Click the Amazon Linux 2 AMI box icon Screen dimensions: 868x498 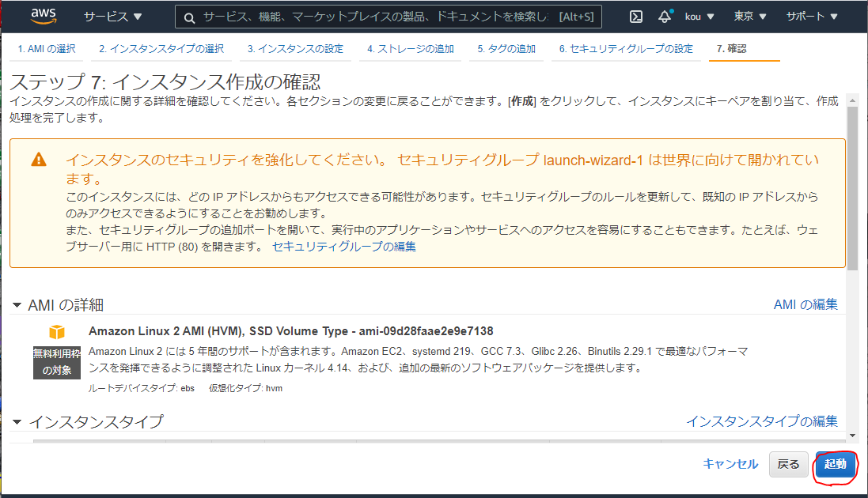pyautogui.click(x=57, y=332)
